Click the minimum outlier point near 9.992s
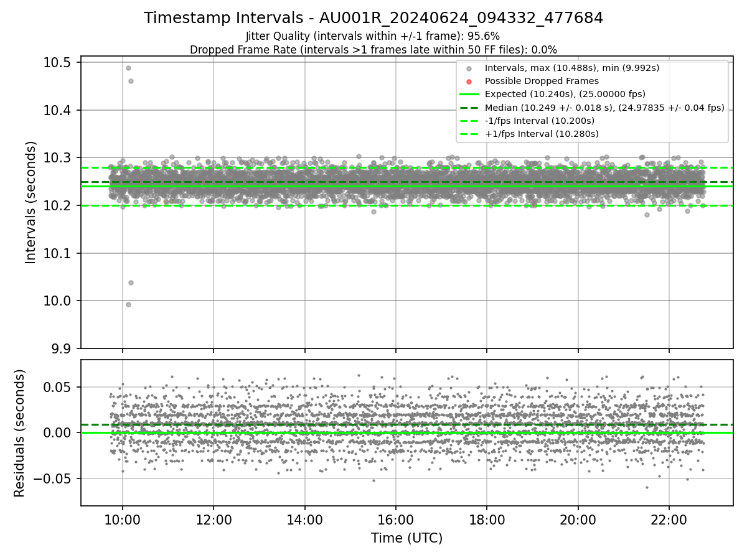747x560 pixels. coord(128,304)
